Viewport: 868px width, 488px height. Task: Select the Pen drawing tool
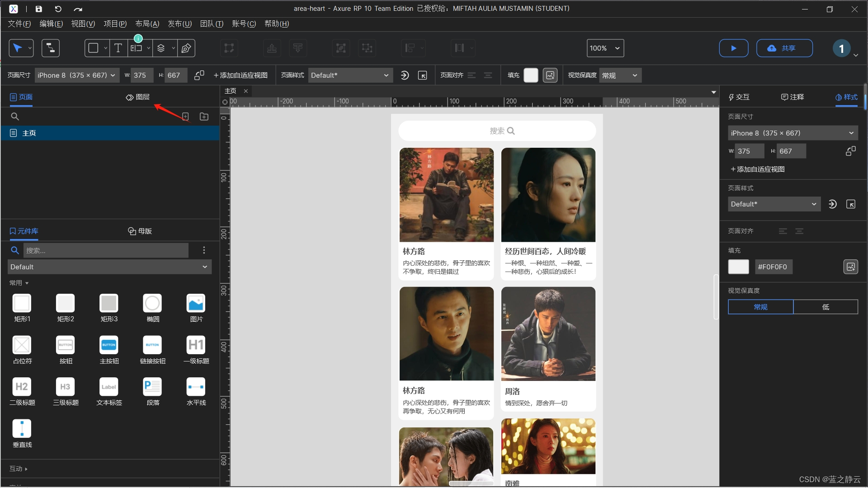pos(186,48)
